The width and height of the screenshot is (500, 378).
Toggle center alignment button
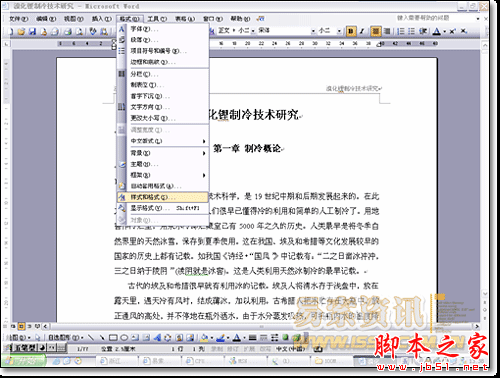click(x=376, y=31)
